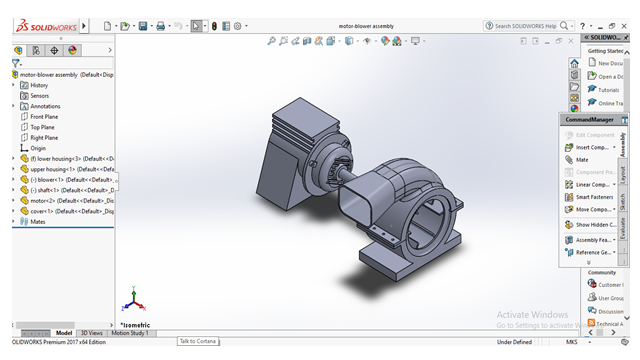The width and height of the screenshot is (640, 360).
Task: Open the Insert Components dropdown arrow
Action: (614, 147)
